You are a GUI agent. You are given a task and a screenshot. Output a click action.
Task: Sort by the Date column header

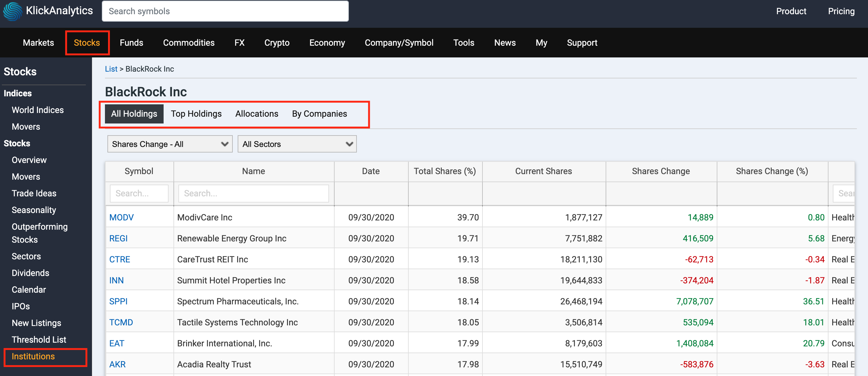pos(371,171)
